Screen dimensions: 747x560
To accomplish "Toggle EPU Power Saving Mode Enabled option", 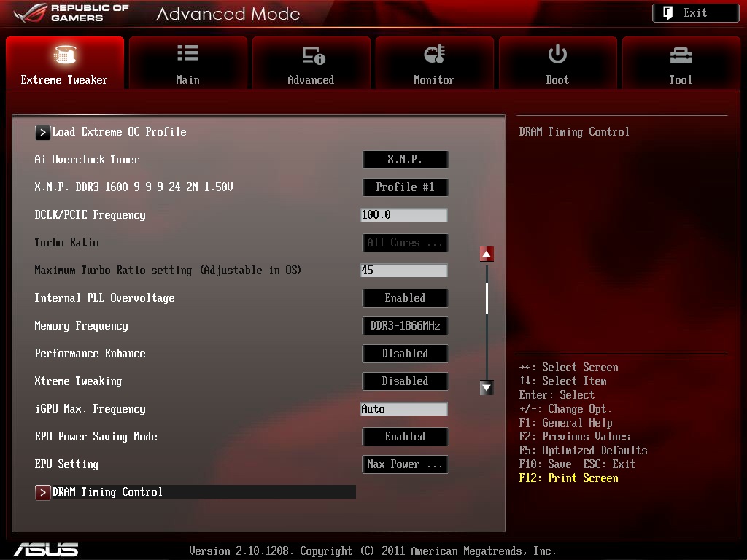I will tap(405, 437).
